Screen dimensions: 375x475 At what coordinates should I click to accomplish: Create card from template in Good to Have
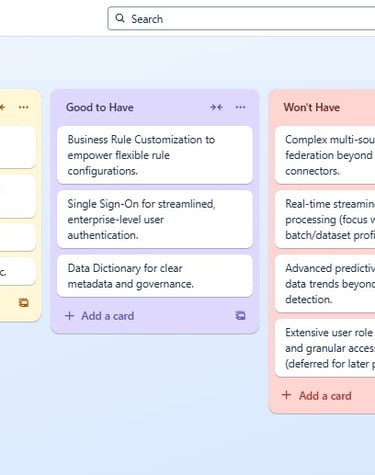point(240,315)
